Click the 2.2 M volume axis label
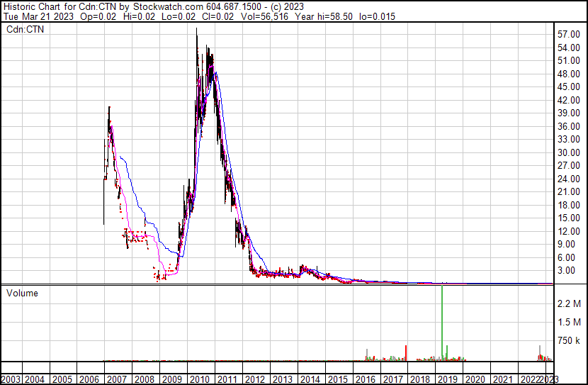Viewport: 588px width, 385px height. (568, 303)
